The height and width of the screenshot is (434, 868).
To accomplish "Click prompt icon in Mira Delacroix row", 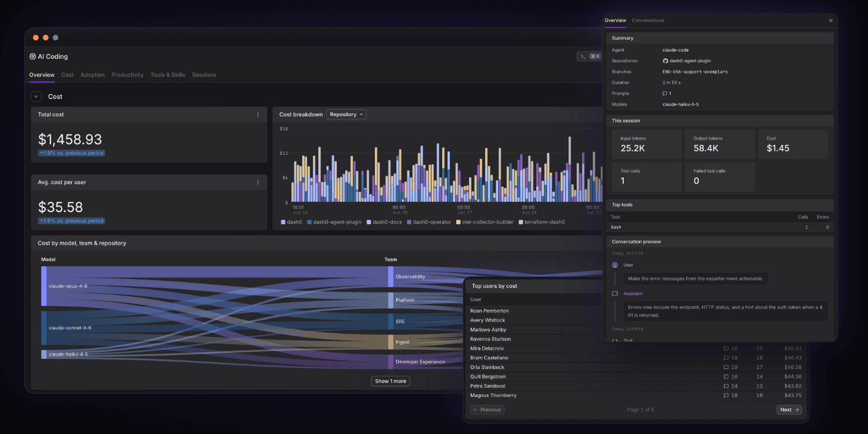I will pos(726,348).
